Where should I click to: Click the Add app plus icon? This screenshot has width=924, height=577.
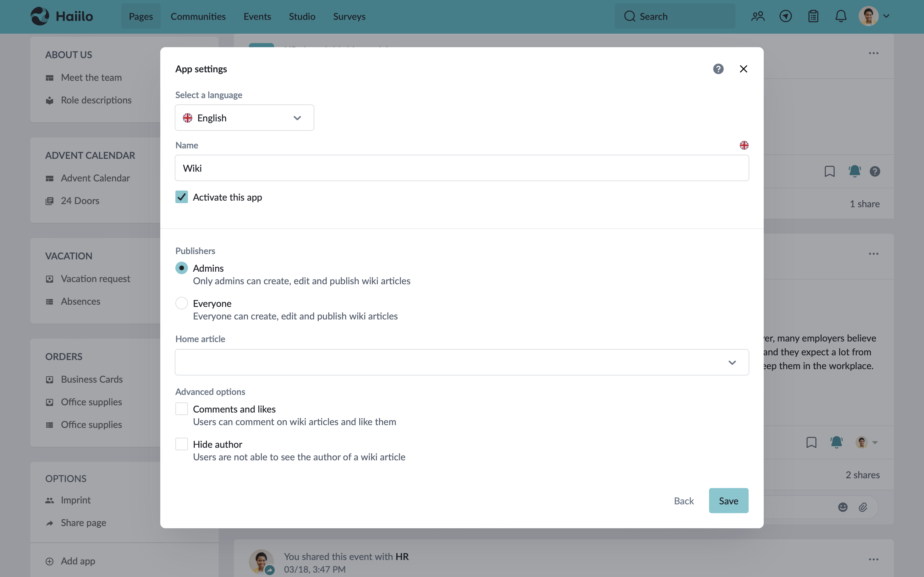tap(50, 561)
